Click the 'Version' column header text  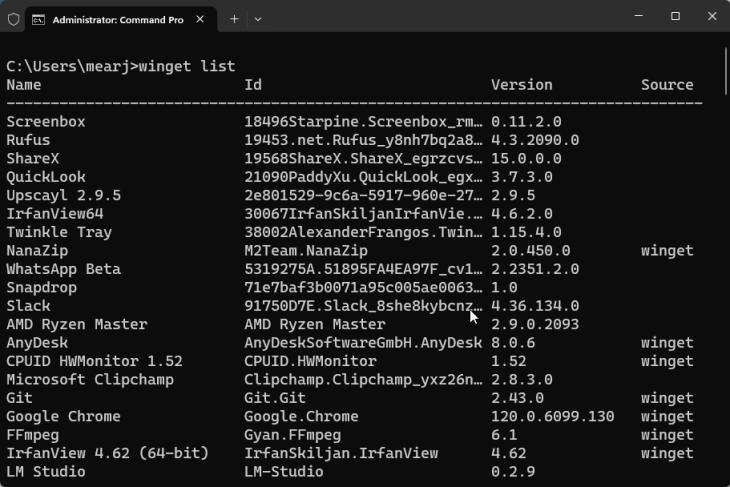tap(521, 85)
